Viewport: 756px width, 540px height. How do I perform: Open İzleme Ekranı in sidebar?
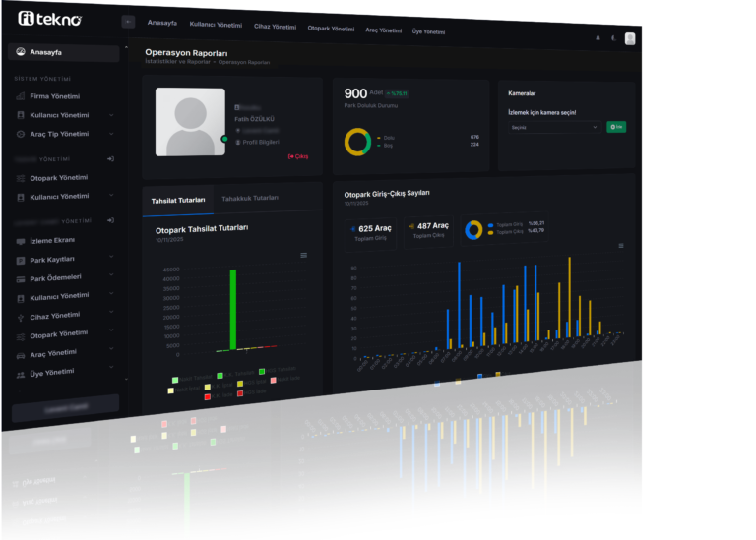tap(52, 240)
